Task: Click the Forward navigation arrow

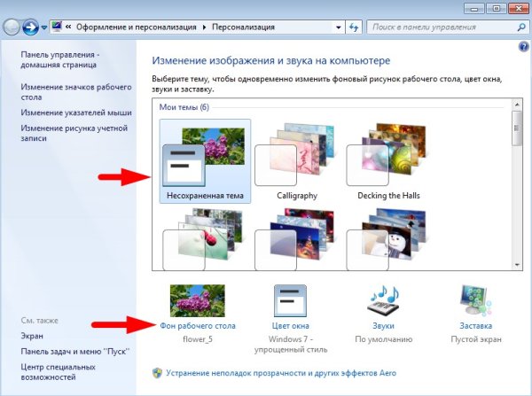Action: click(30, 27)
